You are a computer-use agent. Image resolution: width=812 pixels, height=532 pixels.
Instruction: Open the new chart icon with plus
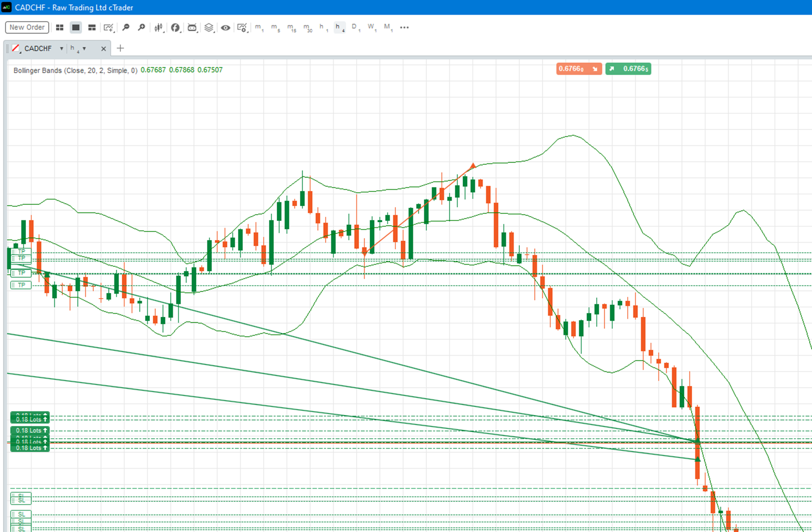[x=109, y=27]
